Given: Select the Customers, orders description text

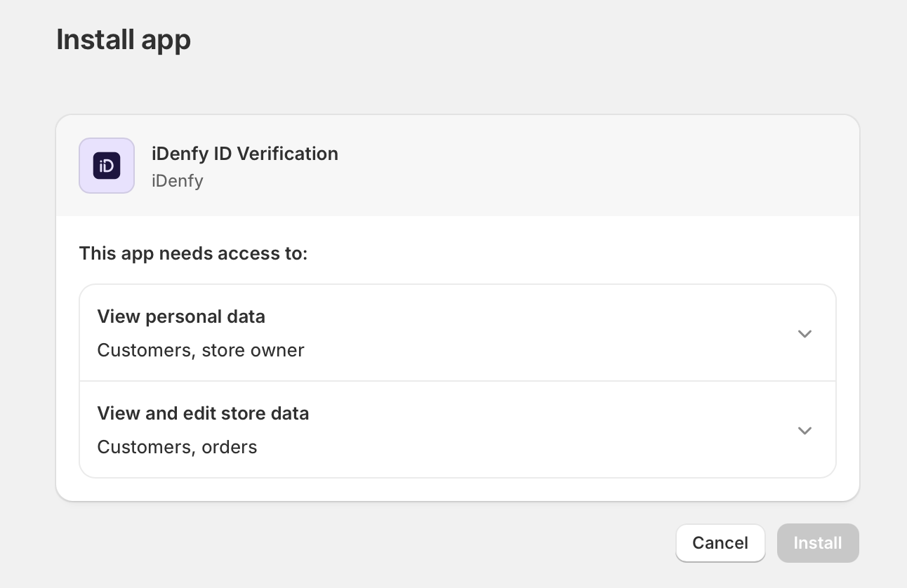Looking at the screenshot, I should (x=177, y=447).
